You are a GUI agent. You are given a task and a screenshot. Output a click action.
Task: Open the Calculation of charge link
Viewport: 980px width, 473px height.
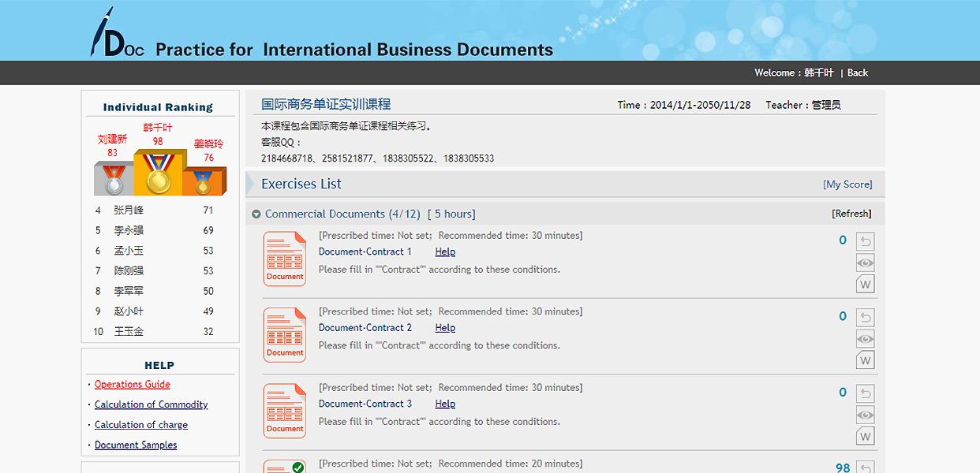tap(141, 425)
